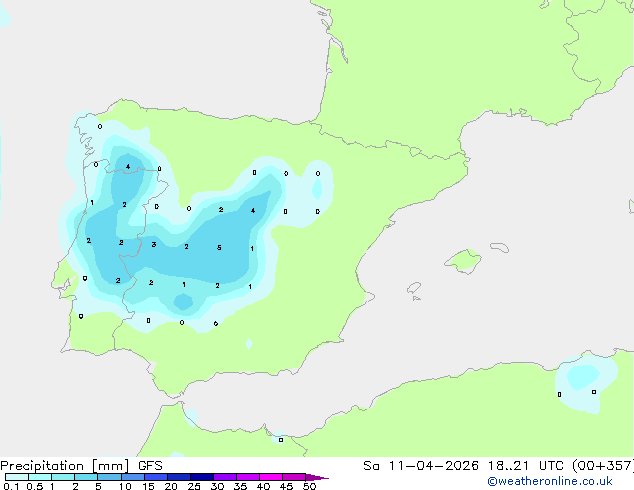This screenshot has width=634, height=490.
Task: Click the '18..21 UTC' time range text
Action: click(x=526, y=466)
